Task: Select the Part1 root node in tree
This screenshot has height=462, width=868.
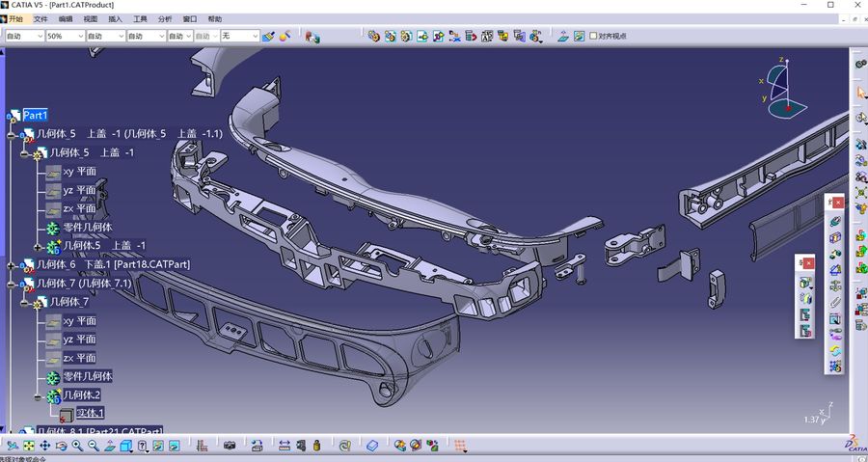Action: (x=36, y=116)
